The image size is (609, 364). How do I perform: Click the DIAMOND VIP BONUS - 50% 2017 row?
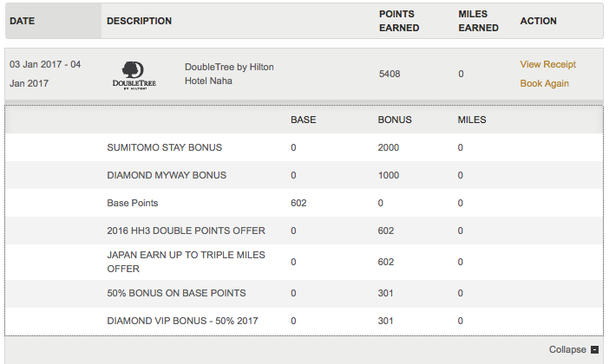coord(304,321)
